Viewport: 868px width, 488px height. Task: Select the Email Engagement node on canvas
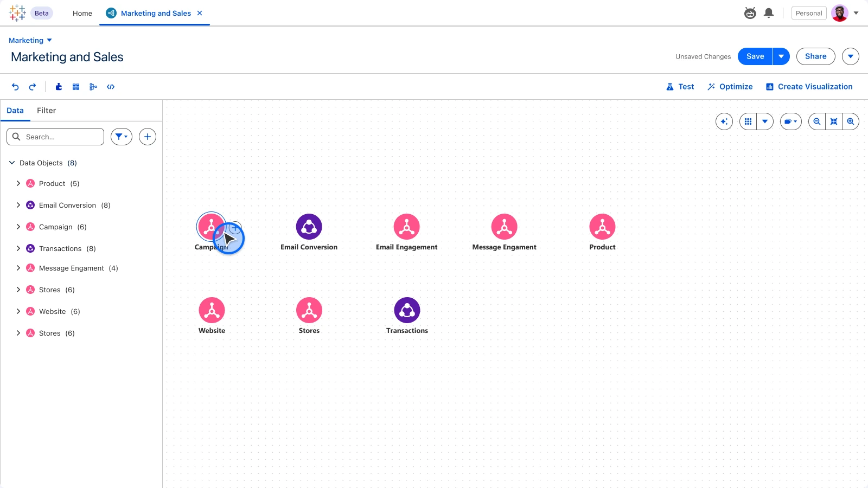pos(407,227)
